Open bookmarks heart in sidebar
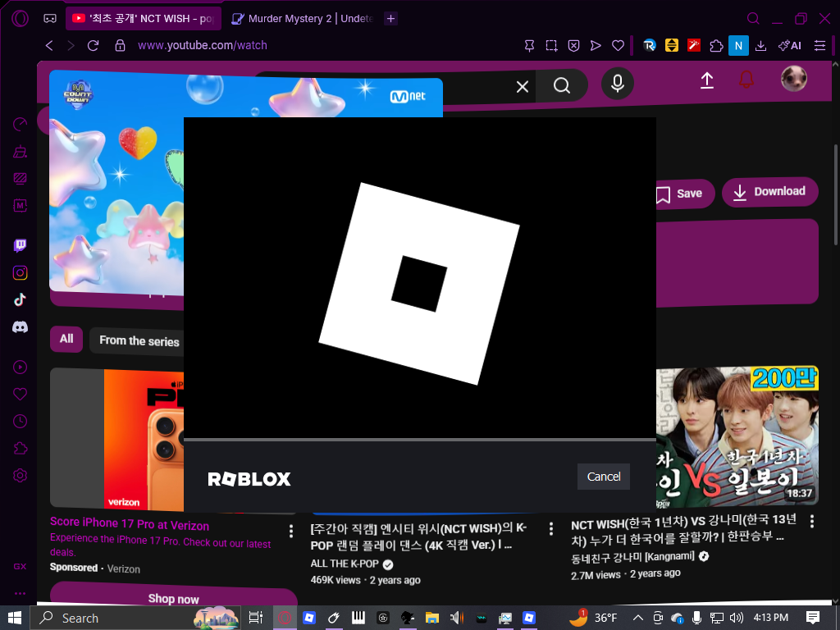The width and height of the screenshot is (840, 630). [x=20, y=395]
